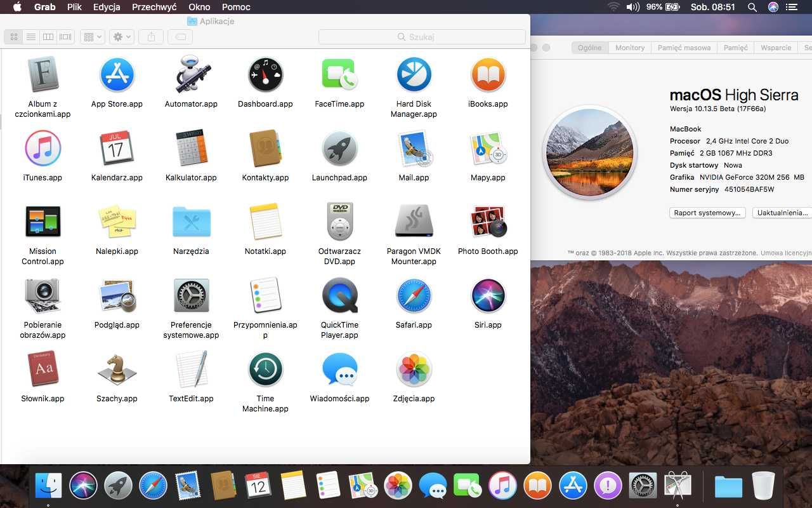Open the Okno menu

pos(199,7)
